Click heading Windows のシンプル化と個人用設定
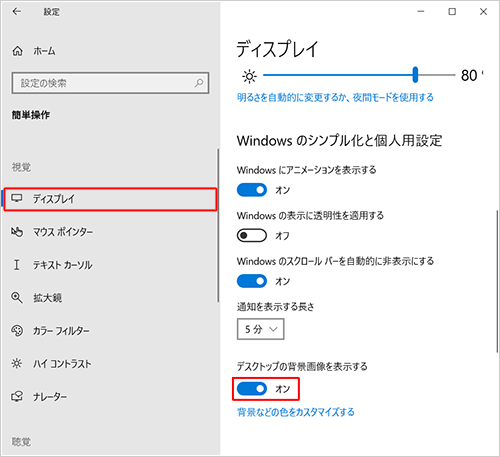 click(339, 141)
